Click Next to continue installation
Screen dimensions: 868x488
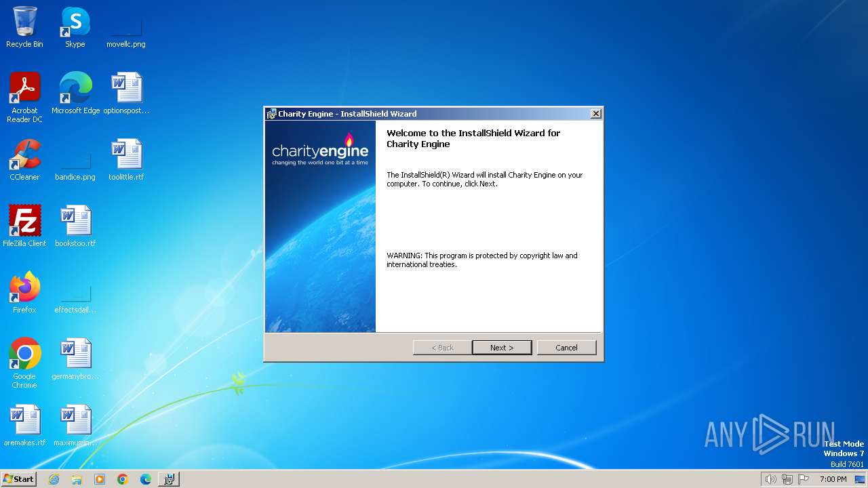502,348
